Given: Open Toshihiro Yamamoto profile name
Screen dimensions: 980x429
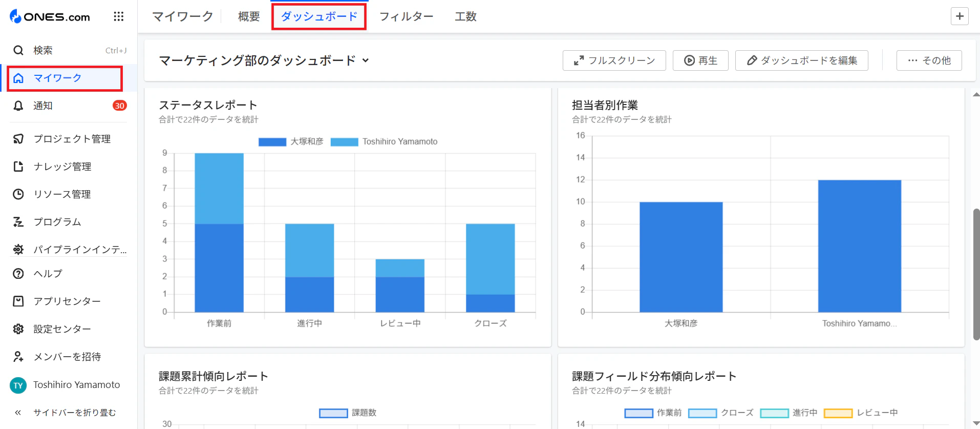Looking at the screenshot, I should tap(77, 385).
